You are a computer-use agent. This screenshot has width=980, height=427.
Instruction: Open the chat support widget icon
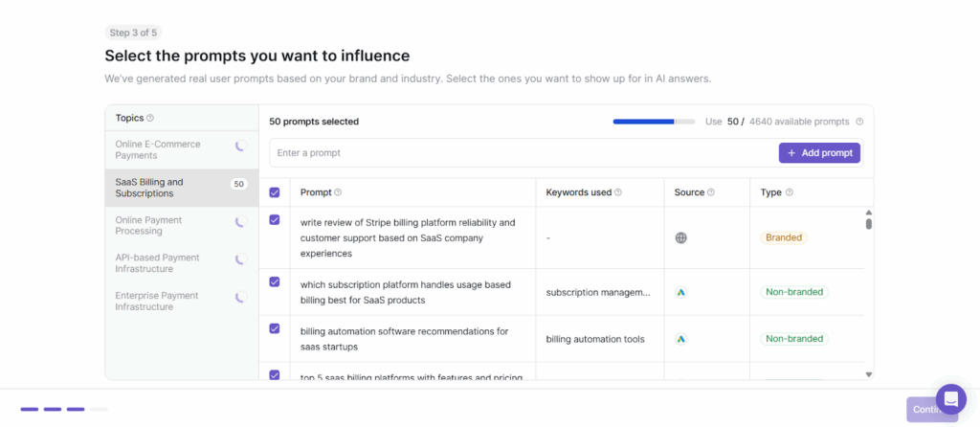[x=950, y=399]
